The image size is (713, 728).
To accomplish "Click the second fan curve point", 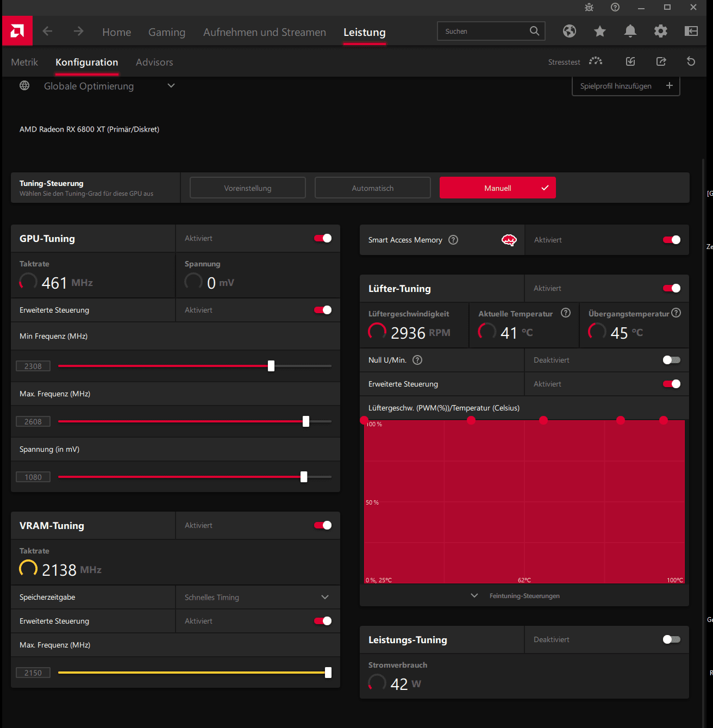I will (471, 420).
